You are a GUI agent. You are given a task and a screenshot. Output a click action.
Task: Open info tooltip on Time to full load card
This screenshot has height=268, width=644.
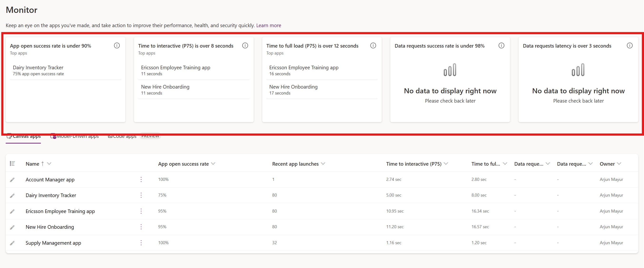point(373,46)
